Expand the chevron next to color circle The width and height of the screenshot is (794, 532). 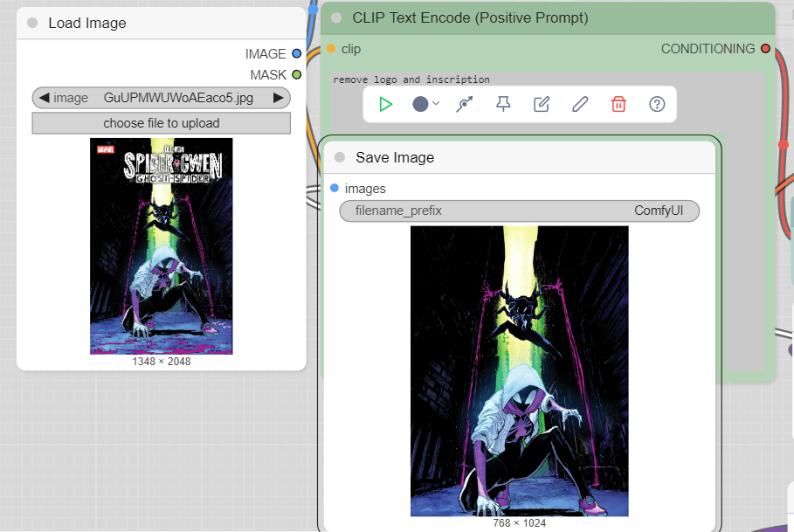tap(436, 103)
